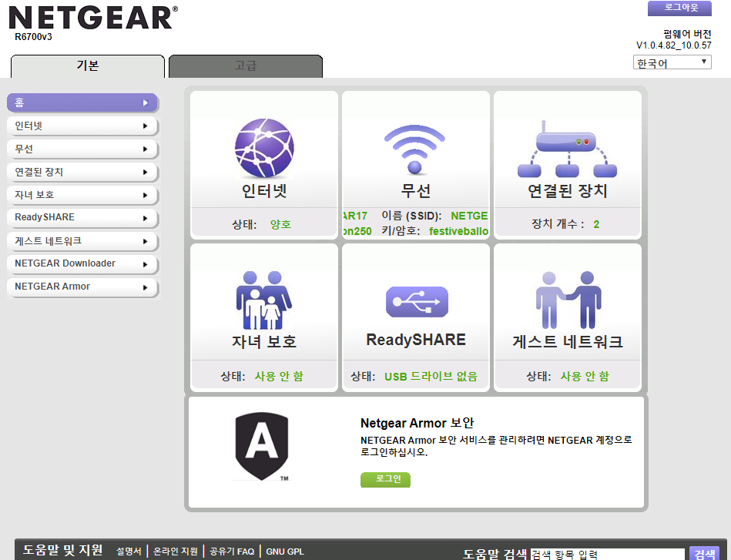Click the 인터넷 tile title
Viewport: 731px width, 560px height.
click(264, 191)
